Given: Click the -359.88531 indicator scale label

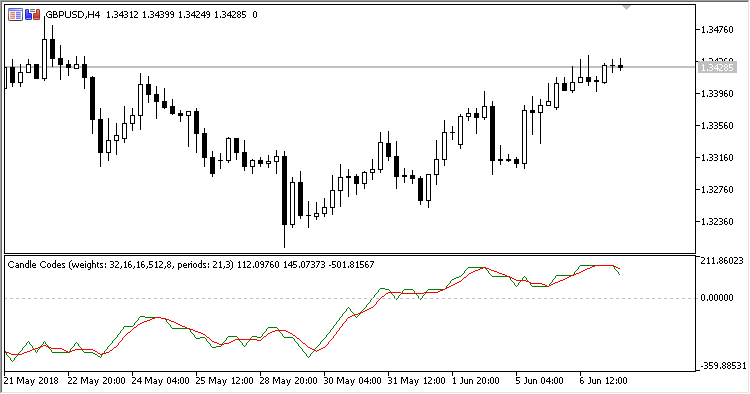Looking at the screenshot, I should pyautogui.click(x=723, y=366).
